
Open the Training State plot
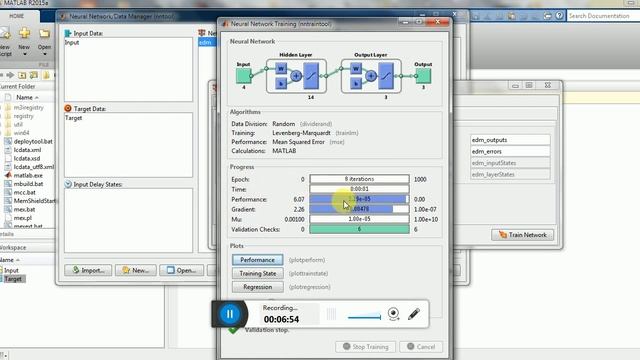point(258,273)
